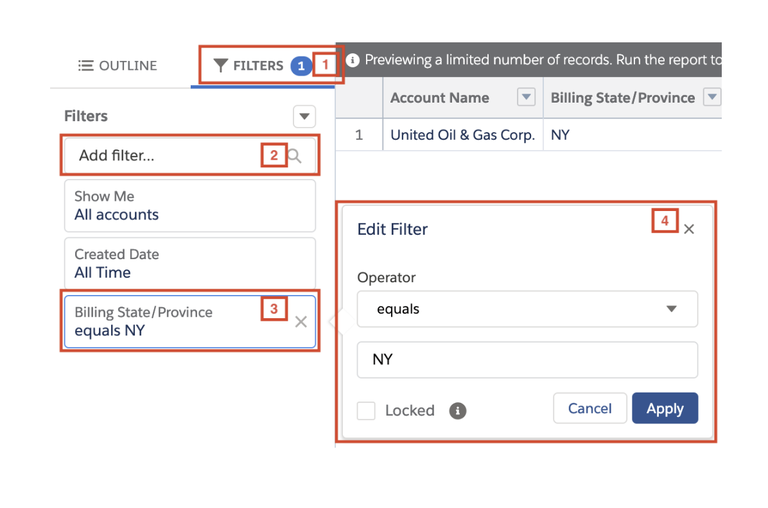Click the Outline list icon
The width and height of the screenshot is (768, 508).
[86, 66]
